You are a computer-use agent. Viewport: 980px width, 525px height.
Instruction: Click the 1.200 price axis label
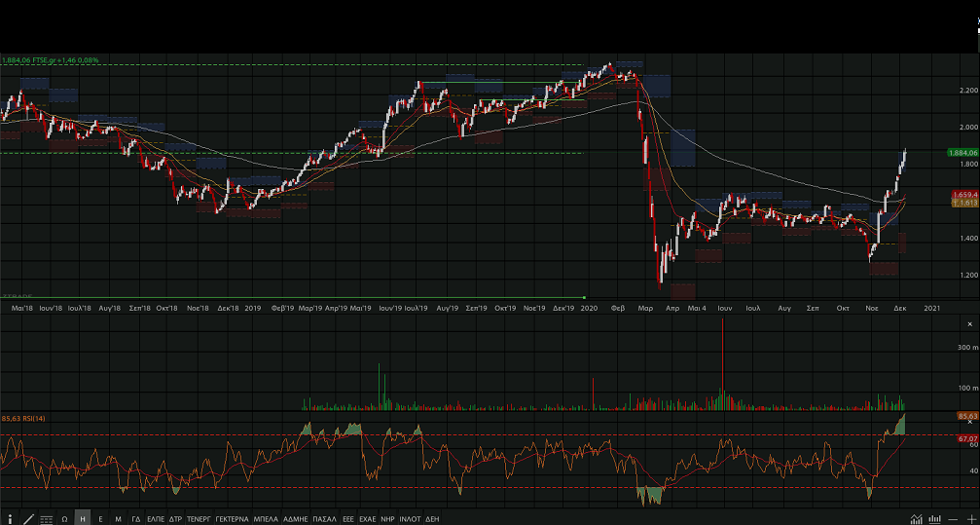click(968, 276)
